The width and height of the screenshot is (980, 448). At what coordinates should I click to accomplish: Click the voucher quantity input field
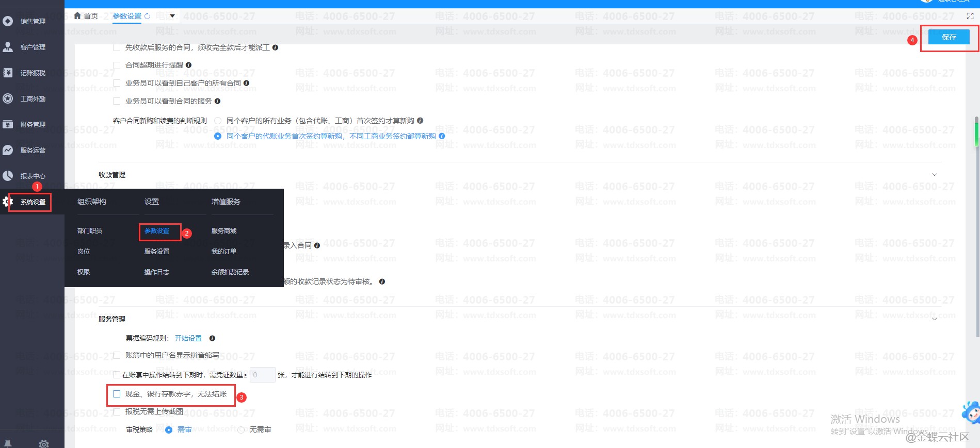pyautogui.click(x=262, y=375)
